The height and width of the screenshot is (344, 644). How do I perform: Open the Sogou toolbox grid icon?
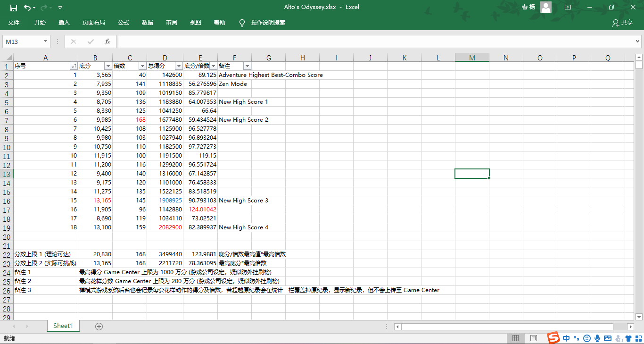click(x=638, y=338)
